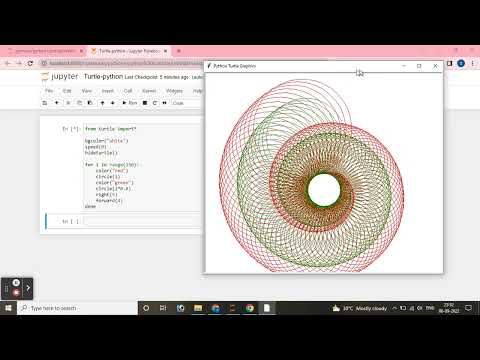The height and width of the screenshot is (360, 480).
Task: Close the Turtle-python Jupyter tab
Action: point(165,51)
